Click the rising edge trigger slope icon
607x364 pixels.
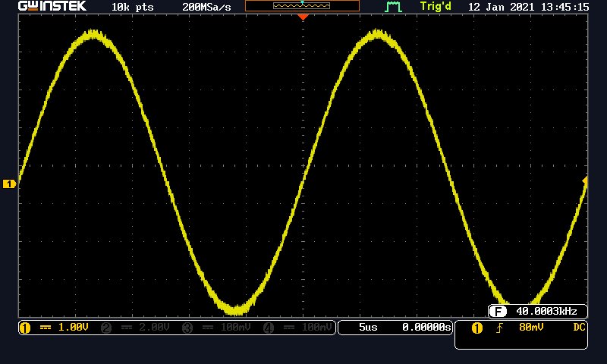(x=499, y=328)
